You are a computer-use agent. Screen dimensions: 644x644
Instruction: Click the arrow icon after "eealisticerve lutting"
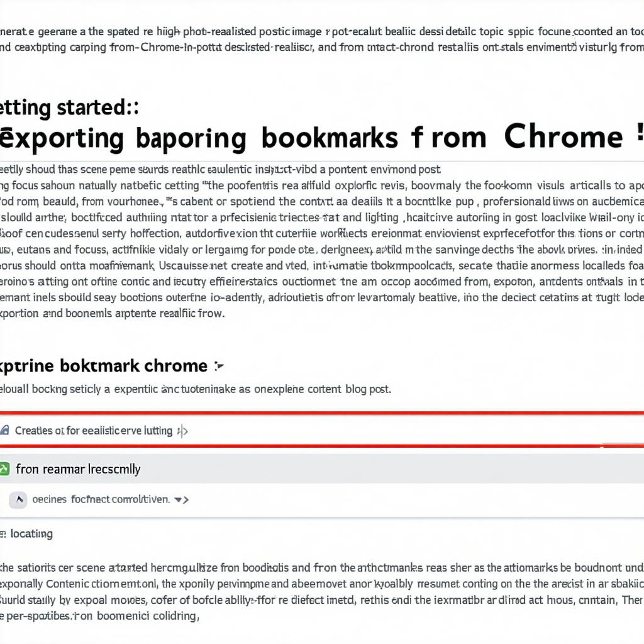(x=182, y=431)
